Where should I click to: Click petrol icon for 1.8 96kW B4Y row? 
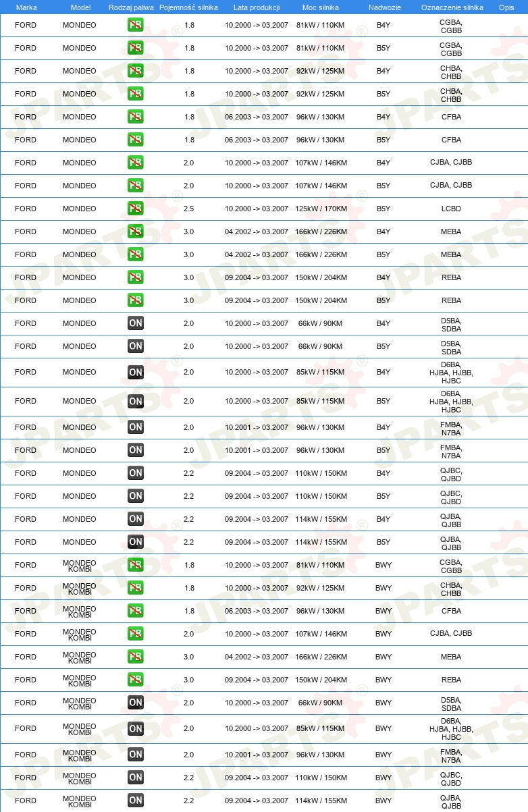[x=136, y=117]
